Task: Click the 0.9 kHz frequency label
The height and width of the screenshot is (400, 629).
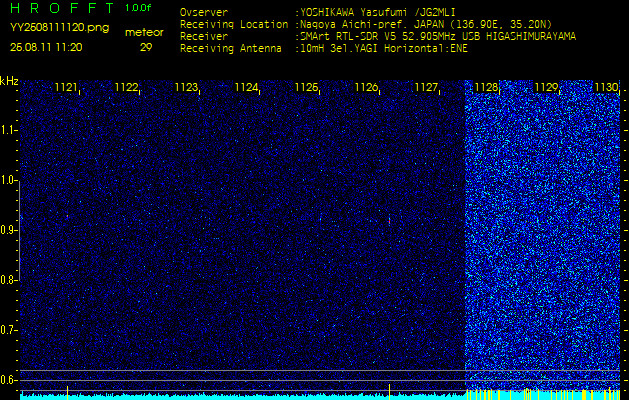Action: [x=8, y=230]
